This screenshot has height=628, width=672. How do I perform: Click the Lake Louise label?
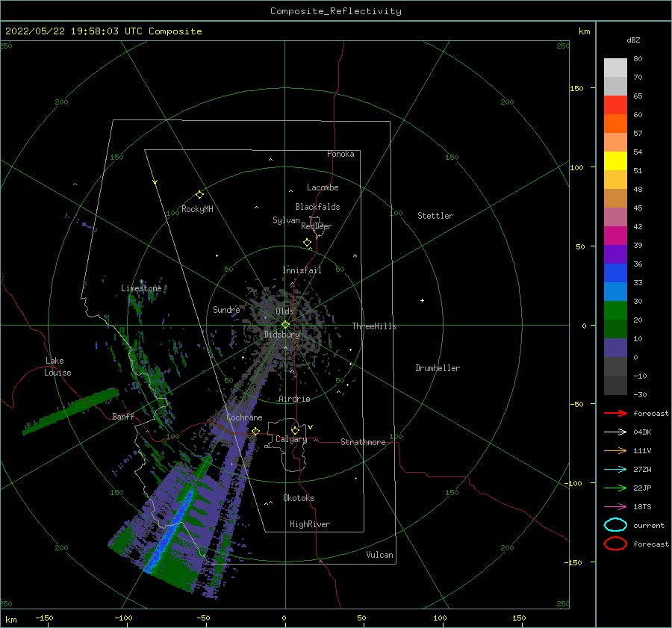coord(57,367)
